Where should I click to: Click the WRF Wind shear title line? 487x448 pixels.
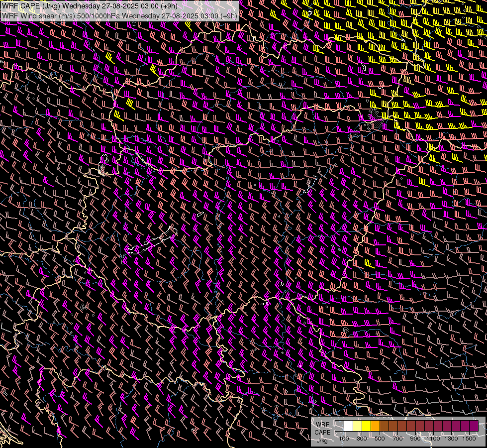[x=119, y=15]
